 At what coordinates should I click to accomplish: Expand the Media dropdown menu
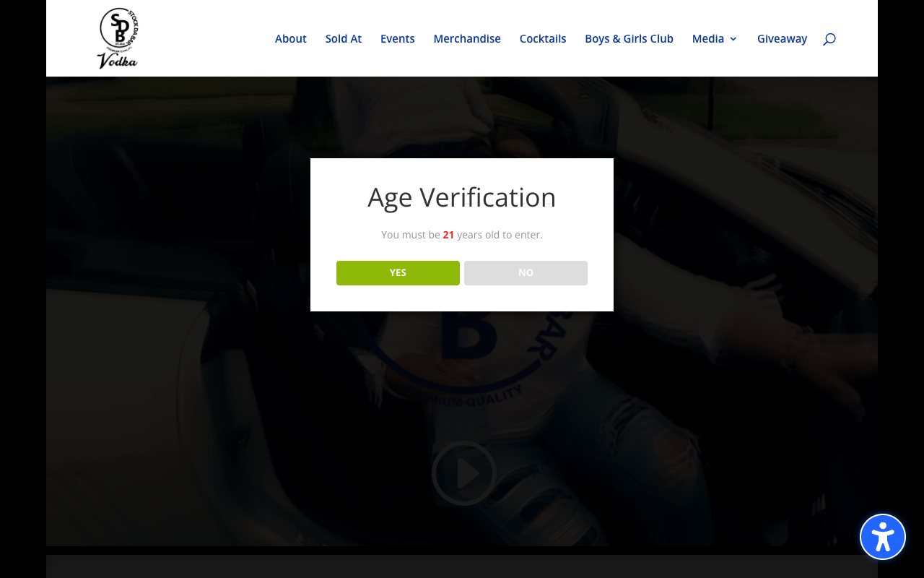(x=715, y=39)
